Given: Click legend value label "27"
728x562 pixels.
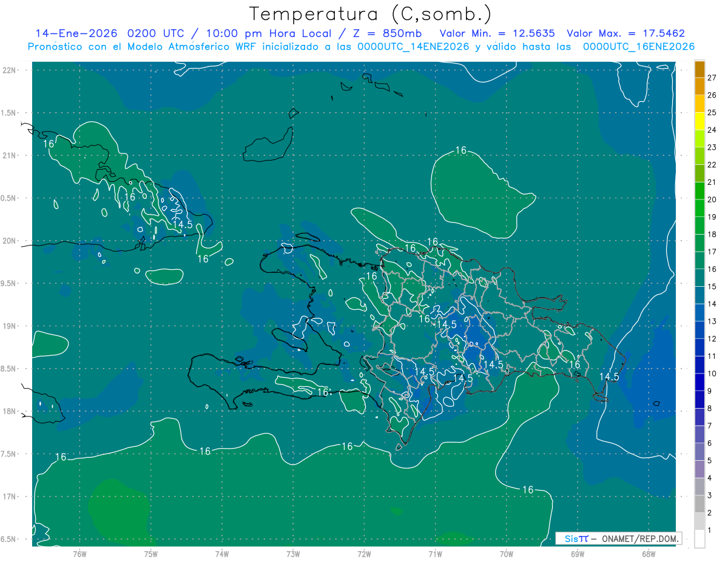Looking at the screenshot, I should click(x=712, y=78).
